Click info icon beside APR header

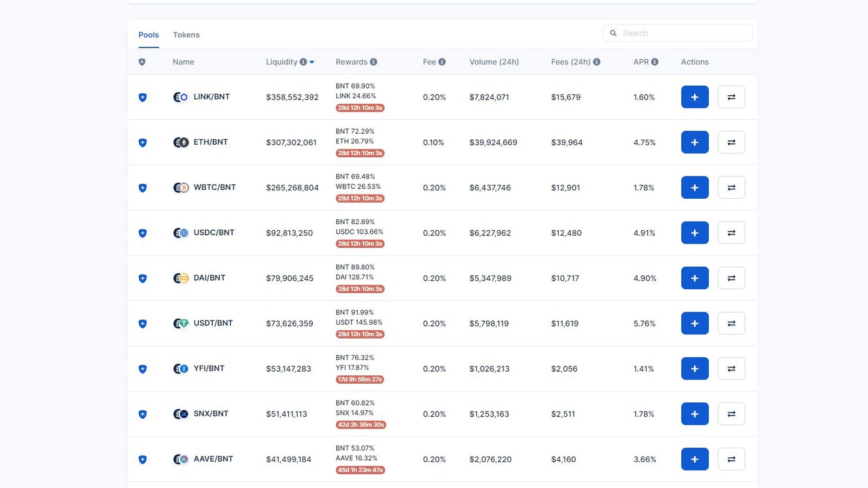655,62
